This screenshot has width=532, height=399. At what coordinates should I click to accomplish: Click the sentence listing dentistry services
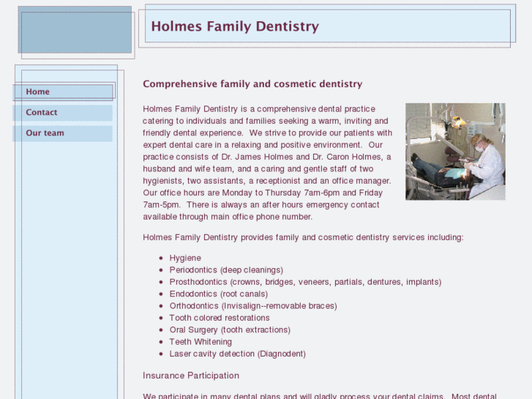[x=303, y=237]
